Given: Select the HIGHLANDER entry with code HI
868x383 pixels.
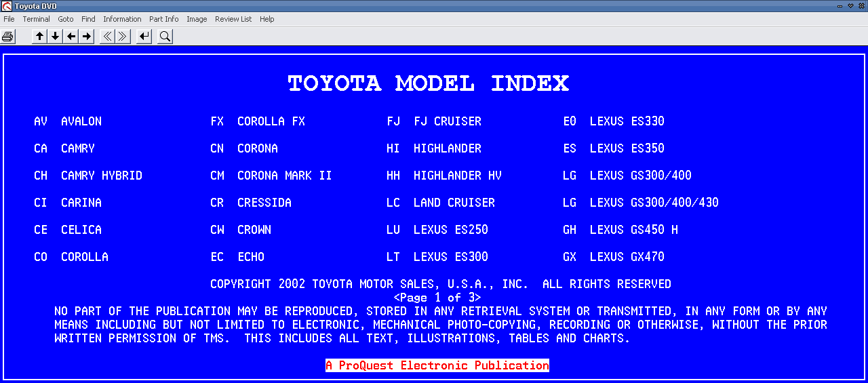Looking at the screenshot, I should tap(434, 148).
